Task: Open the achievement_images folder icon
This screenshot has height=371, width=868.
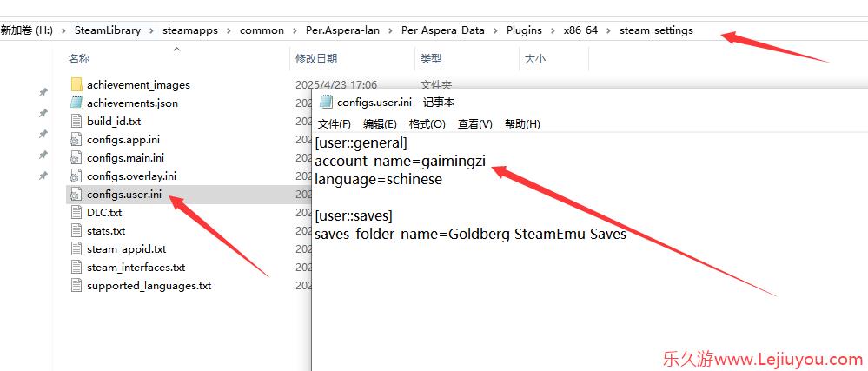Action: tap(76, 85)
